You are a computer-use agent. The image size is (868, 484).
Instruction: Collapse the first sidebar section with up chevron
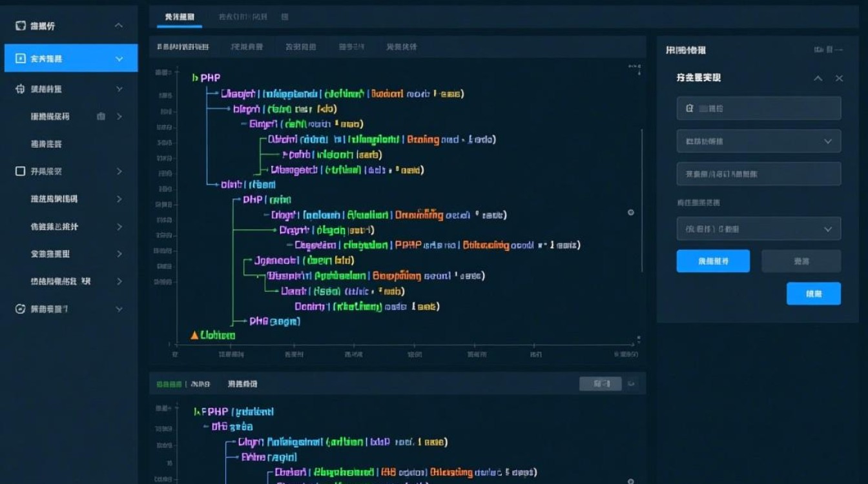[x=119, y=26]
